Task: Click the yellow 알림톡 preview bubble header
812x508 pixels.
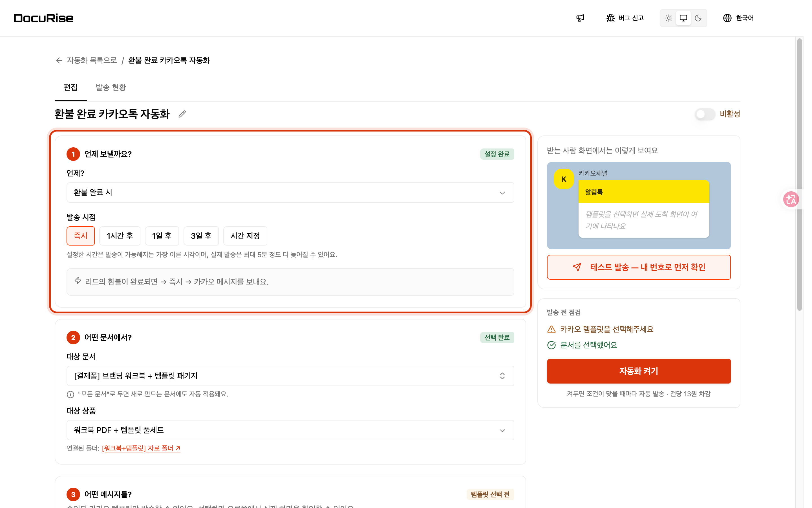Action: (x=644, y=192)
